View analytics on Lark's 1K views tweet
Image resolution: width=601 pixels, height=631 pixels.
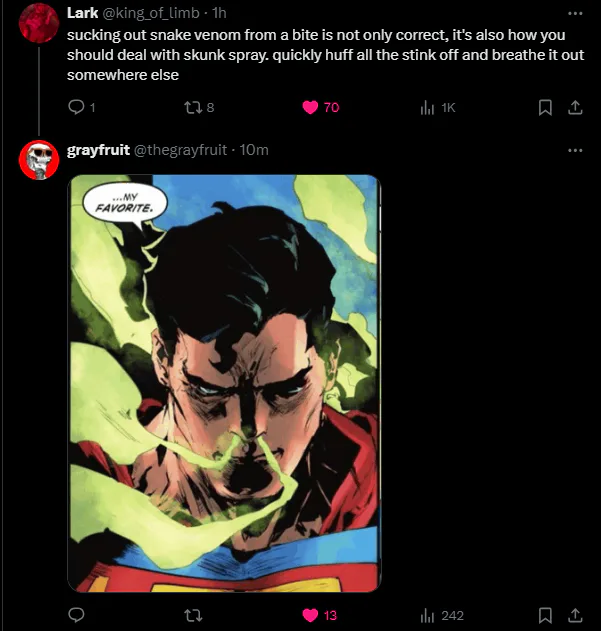point(427,107)
